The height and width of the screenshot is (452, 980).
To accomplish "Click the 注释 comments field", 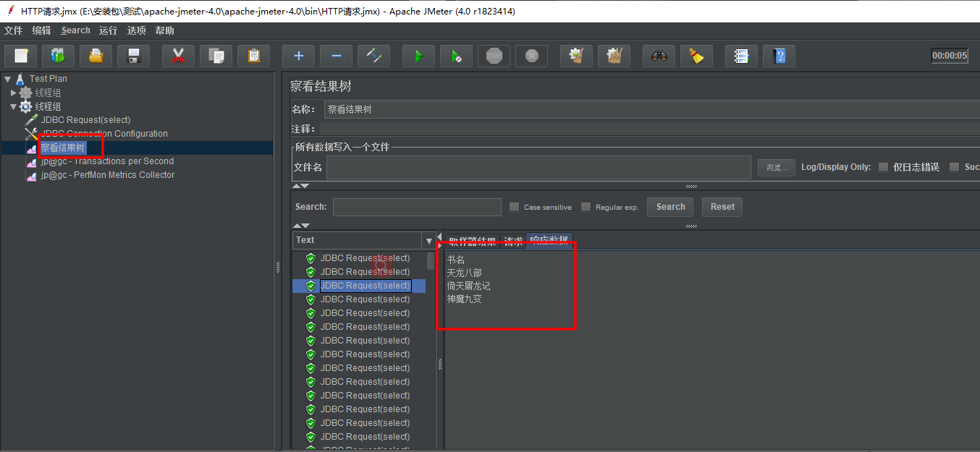I will point(649,129).
